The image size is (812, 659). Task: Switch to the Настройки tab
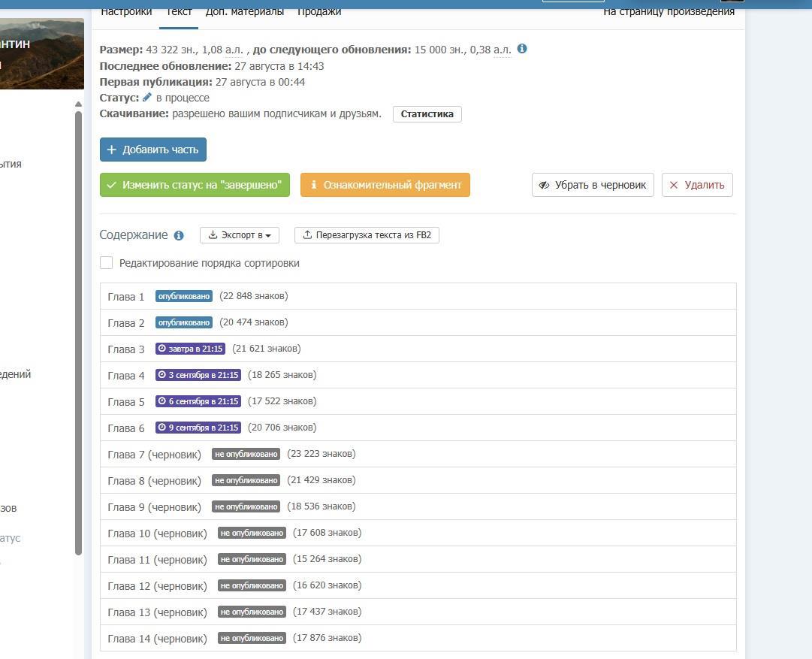tap(126, 11)
